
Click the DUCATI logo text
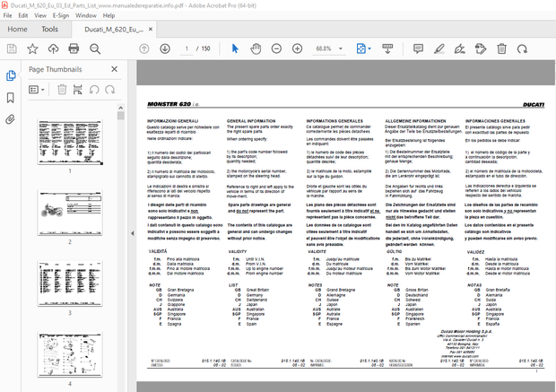(534, 105)
